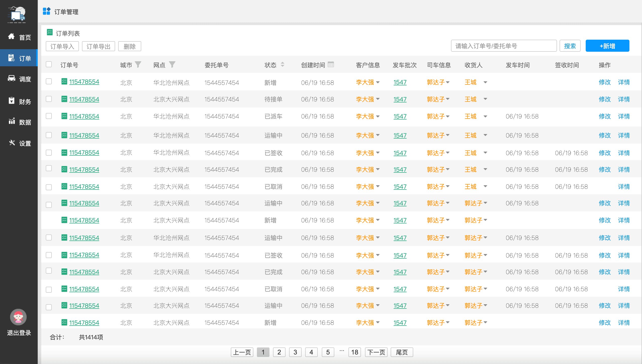
Task: Toggle the select-all checkbox in table header
Action: 49,64
